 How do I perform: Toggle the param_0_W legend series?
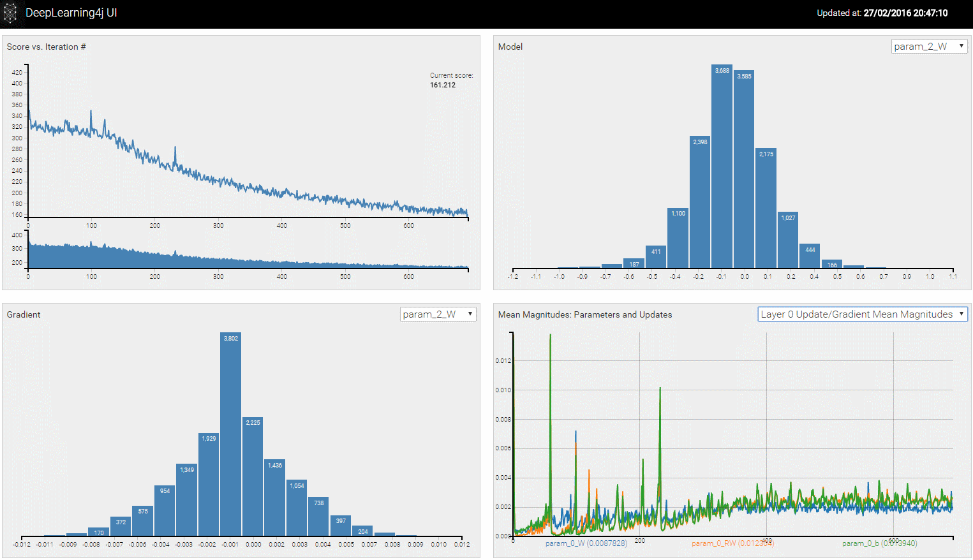(x=586, y=543)
